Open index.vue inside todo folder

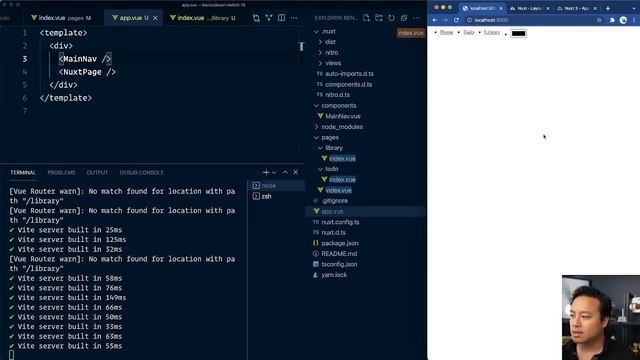342,180
